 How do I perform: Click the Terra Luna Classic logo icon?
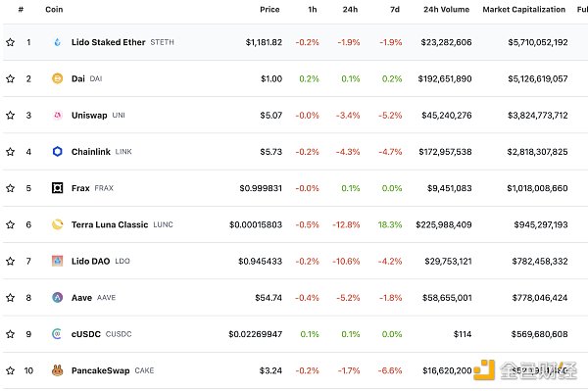58,224
